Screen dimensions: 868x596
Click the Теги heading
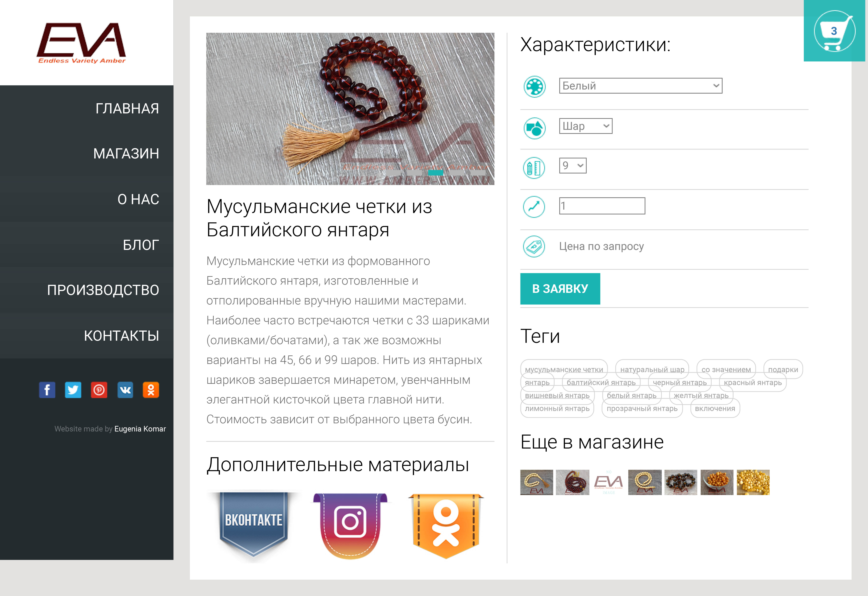(x=540, y=336)
